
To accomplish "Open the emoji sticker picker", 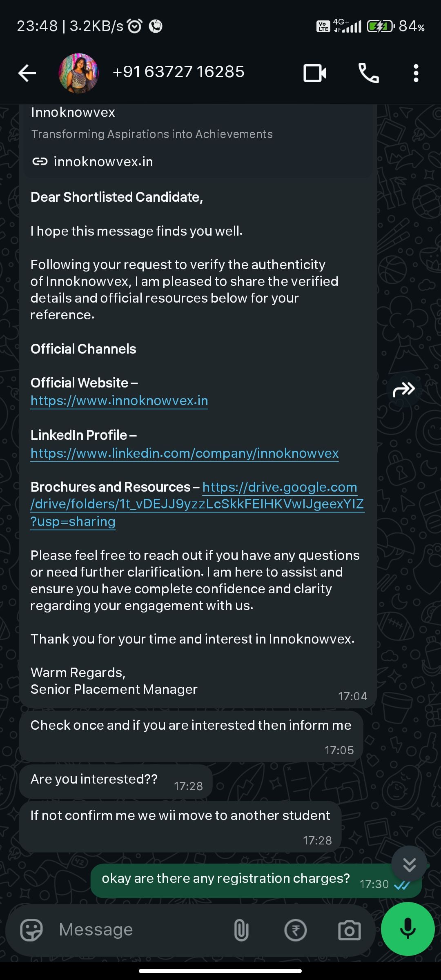I will (x=31, y=930).
